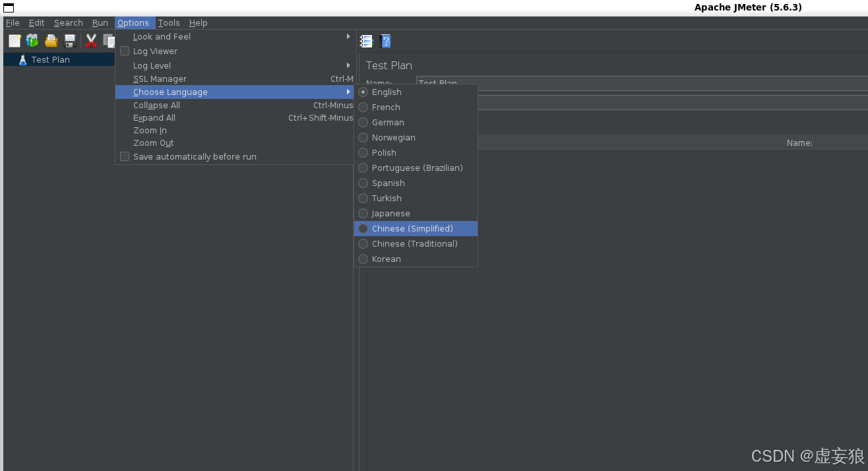Click the Test Plan panel heading

(389, 65)
